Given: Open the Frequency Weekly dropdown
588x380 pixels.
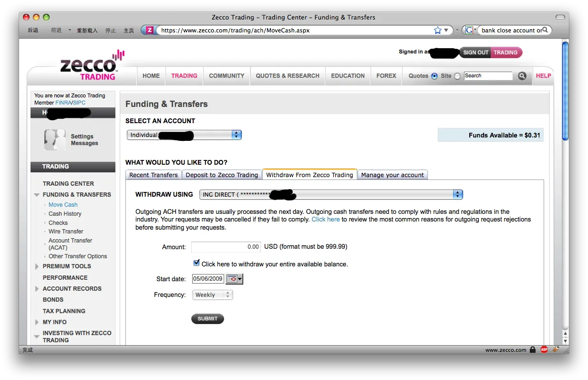Looking at the screenshot, I should pos(212,295).
